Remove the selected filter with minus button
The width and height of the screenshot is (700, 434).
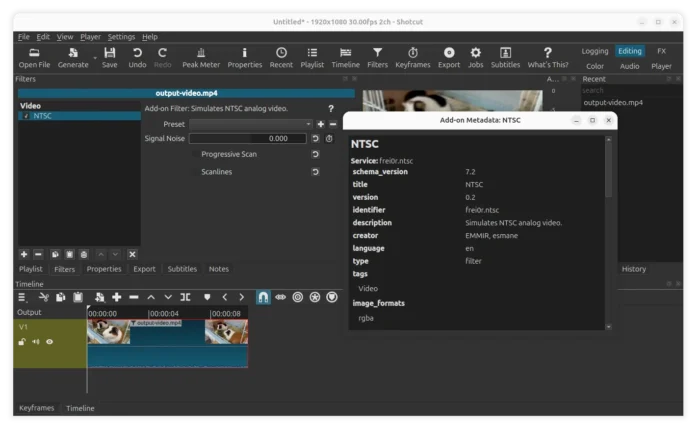pyautogui.click(x=38, y=254)
